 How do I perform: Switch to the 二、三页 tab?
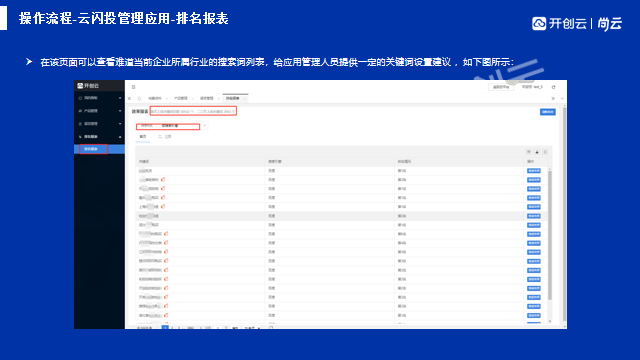(164, 137)
